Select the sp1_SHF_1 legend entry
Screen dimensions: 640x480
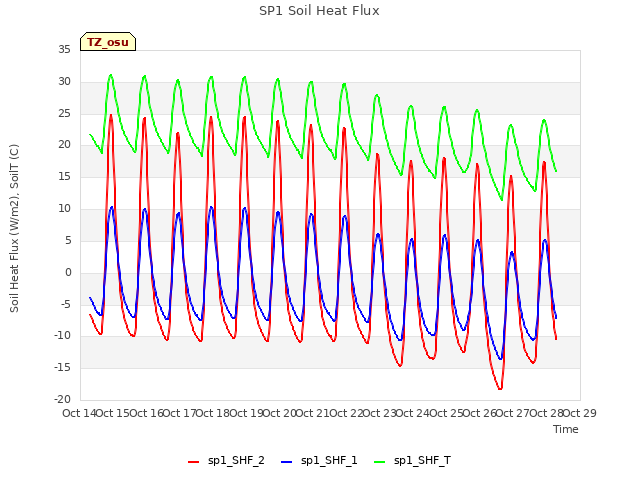pos(319,461)
